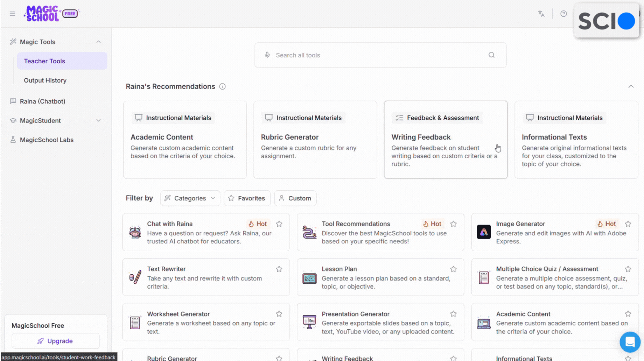Open the Tool Recommendations icon
The width and height of the screenshot is (644, 361).
click(309, 232)
